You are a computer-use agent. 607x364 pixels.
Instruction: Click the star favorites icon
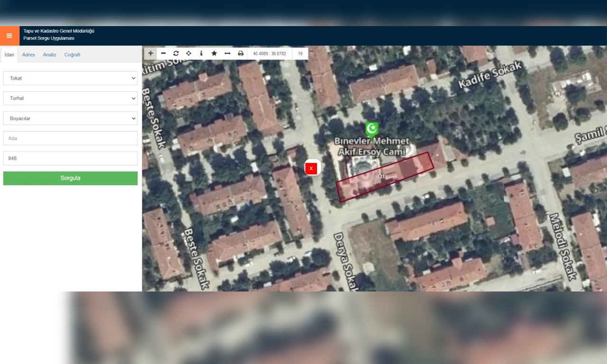click(214, 54)
